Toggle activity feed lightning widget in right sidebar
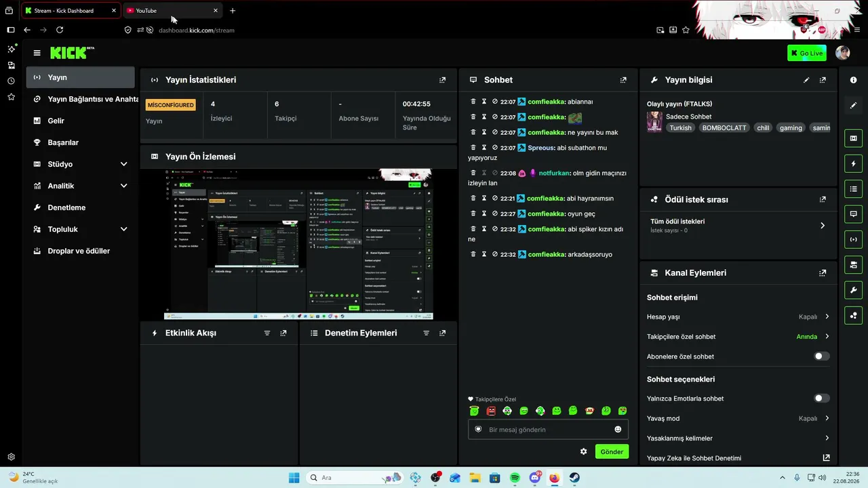868x488 pixels. pyautogui.click(x=853, y=163)
